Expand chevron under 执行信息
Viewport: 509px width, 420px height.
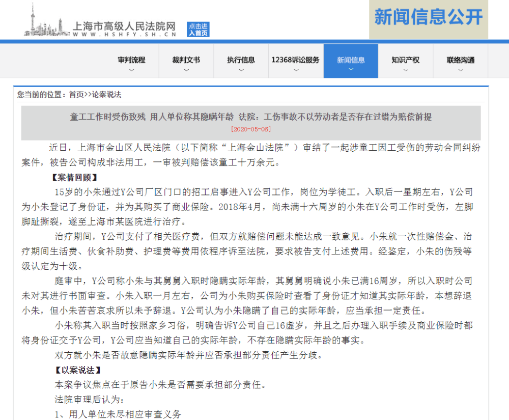[241, 70]
